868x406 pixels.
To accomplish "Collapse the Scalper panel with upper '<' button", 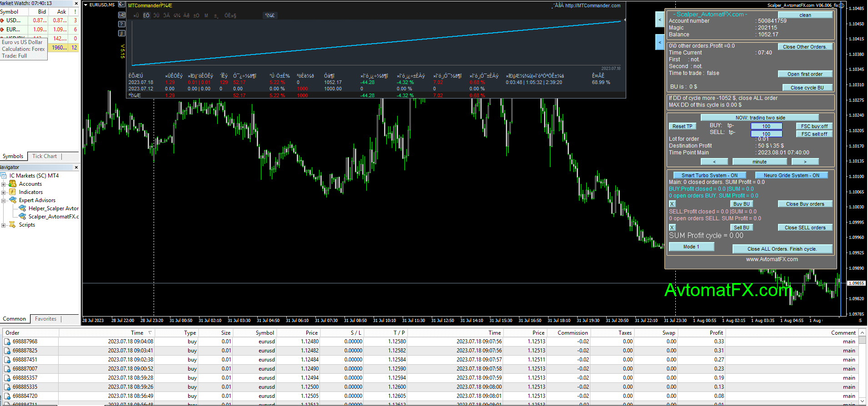I will pyautogui.click(x=660, y=20).
